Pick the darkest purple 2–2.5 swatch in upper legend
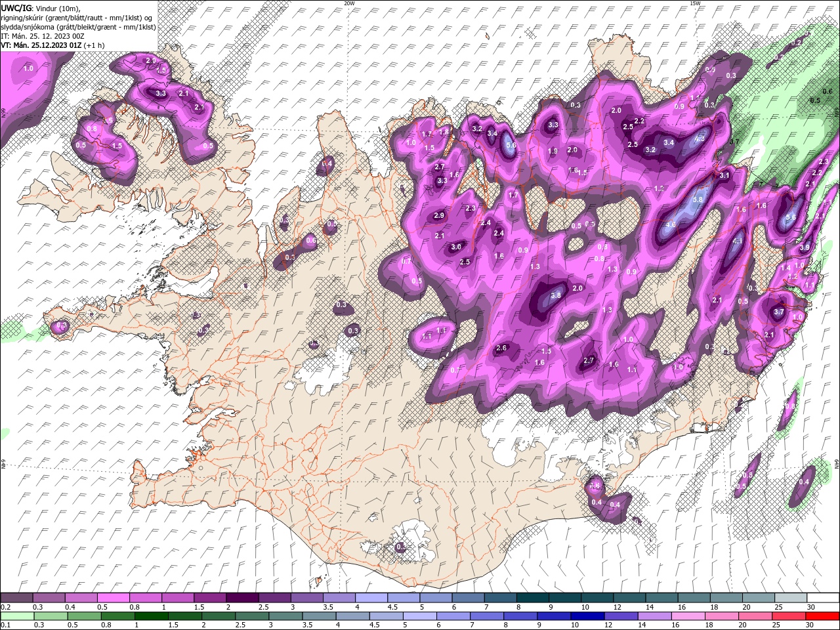Viewport: 840px width, 630px height. tap(242, 598)
